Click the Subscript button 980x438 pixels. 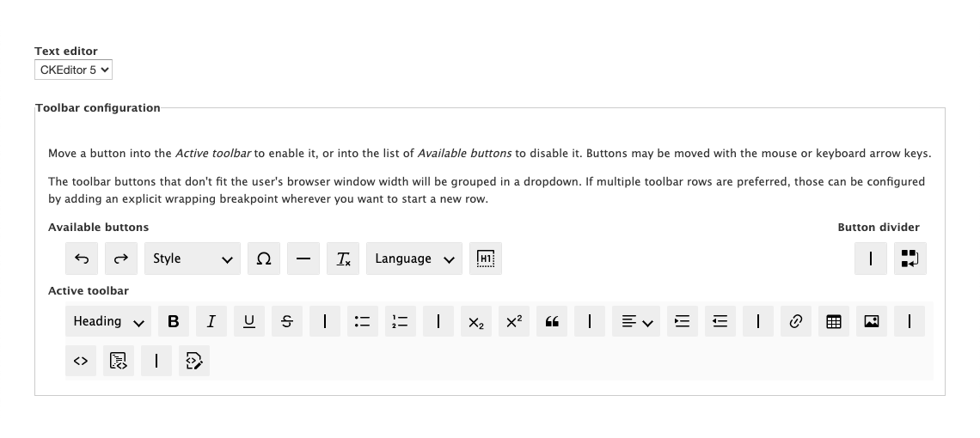476,321
